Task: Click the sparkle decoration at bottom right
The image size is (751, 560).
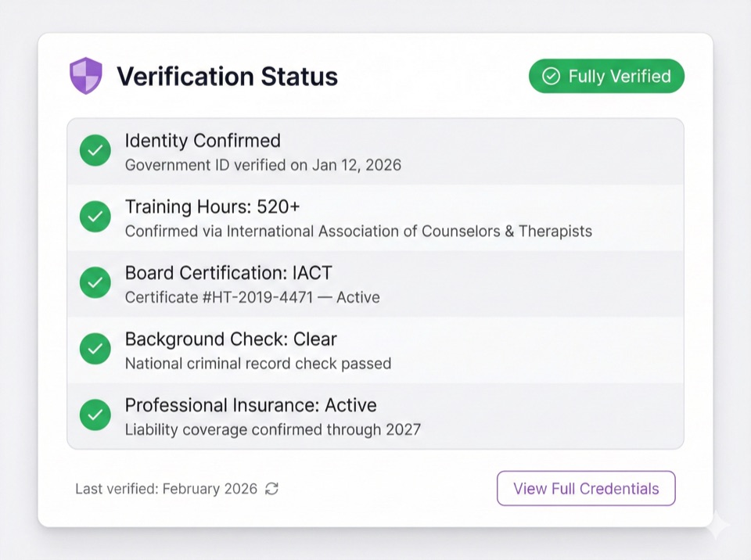Action: tap(717, 525)
